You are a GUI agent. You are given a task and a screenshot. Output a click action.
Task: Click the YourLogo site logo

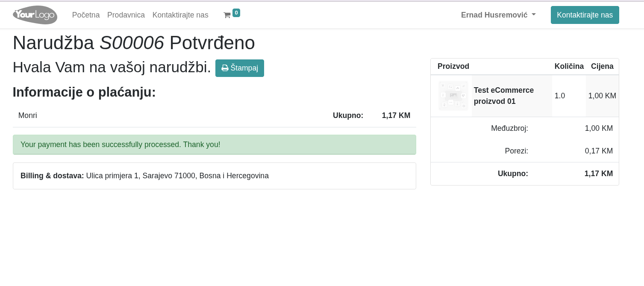point(35,15)
